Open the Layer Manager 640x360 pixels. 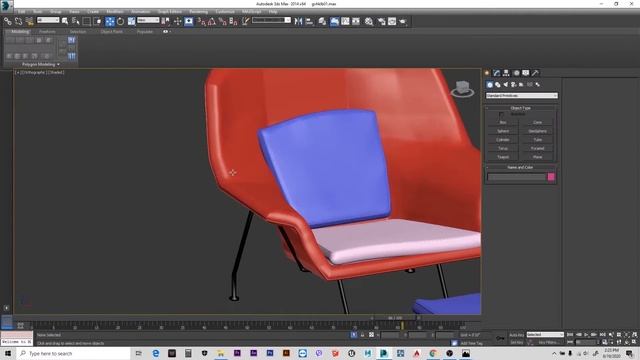pyautogui.click(x=322, y=21)
